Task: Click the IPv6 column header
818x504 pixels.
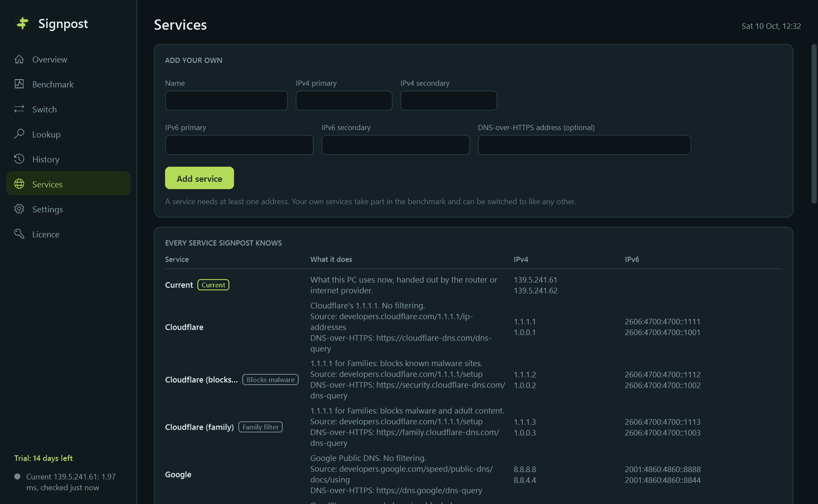Action: [x=632, y=259]
